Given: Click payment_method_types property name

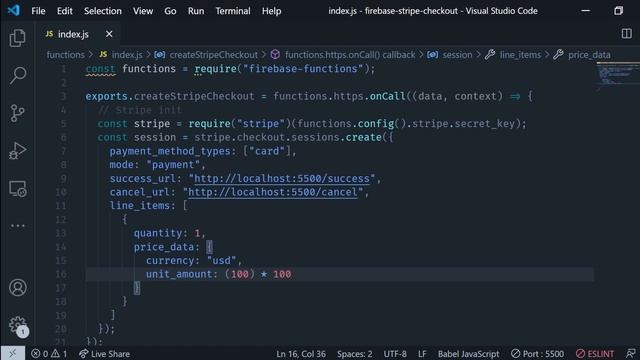Looking at the screenshot, I should point(170,151).
